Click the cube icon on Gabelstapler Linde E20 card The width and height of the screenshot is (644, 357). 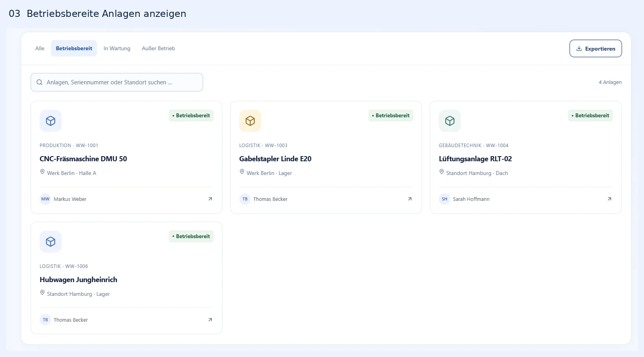[x=250, y=121]
